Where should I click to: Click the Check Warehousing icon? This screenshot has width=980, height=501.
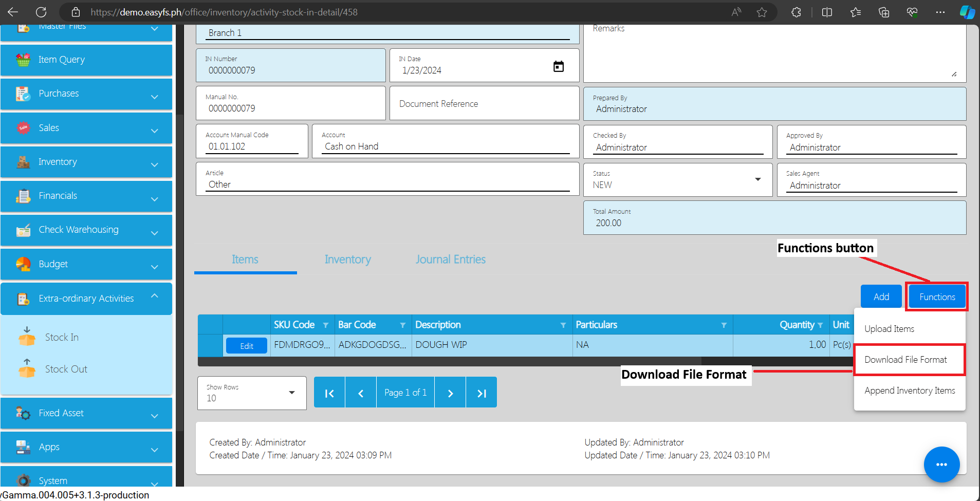tap(23, 230)
